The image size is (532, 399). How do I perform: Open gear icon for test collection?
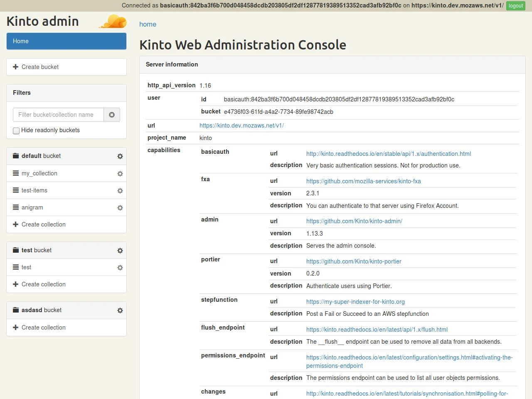120,268
